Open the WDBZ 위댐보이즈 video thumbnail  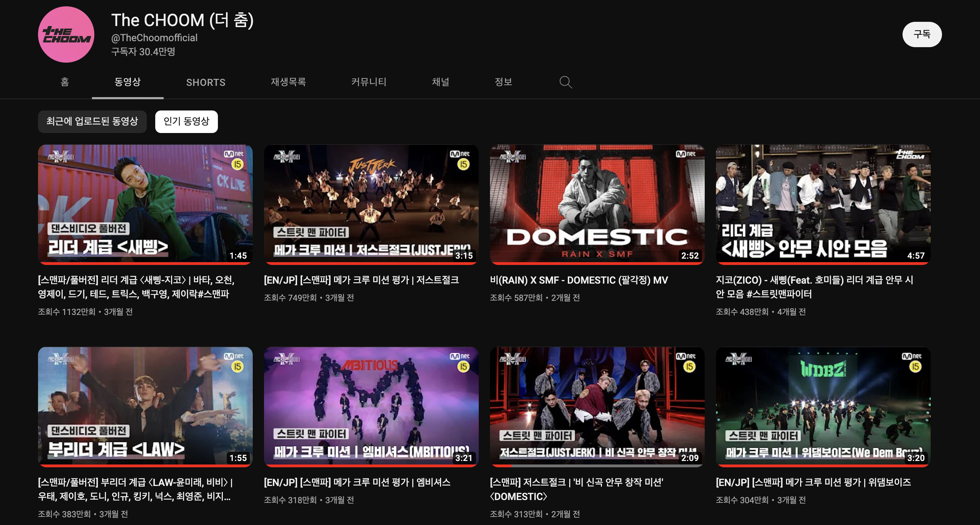pyautogui.click(x=823, y=406)
